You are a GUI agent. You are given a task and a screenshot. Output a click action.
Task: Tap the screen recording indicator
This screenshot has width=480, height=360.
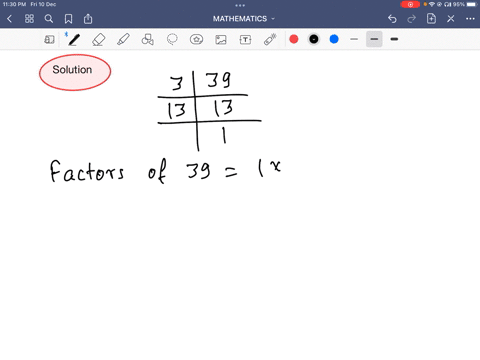[410, 4]
